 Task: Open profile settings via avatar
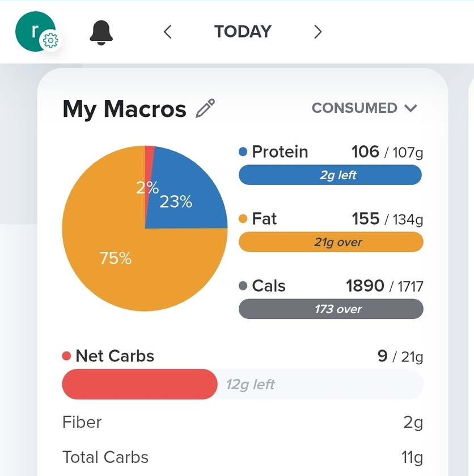tap(34, 30)
